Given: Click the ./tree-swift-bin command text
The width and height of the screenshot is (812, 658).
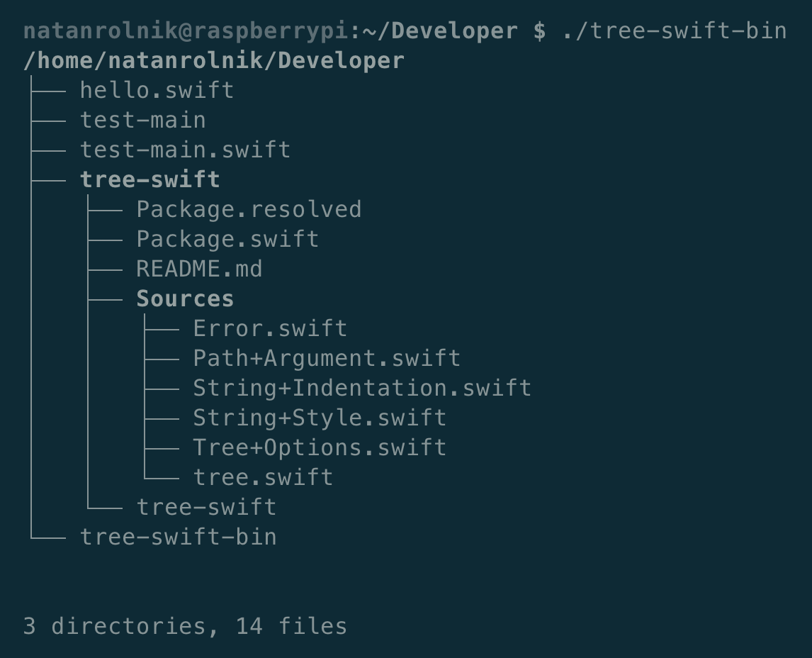Looking at the screenshot, I should coord(674,31).
